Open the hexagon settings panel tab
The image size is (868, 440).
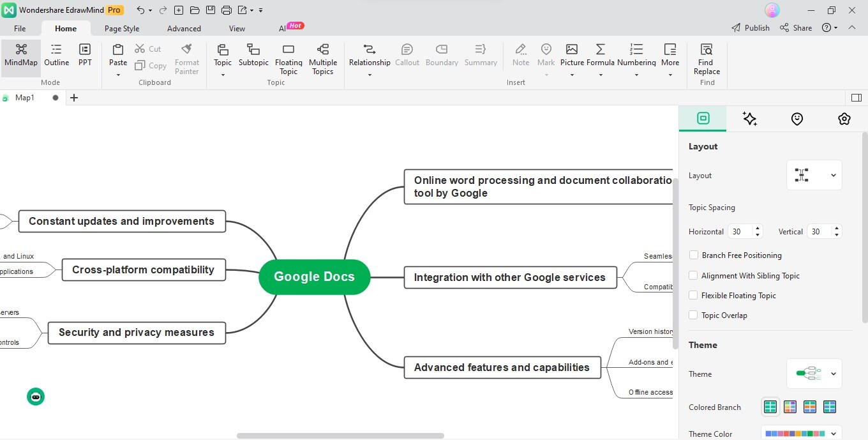tap(844, 119)
